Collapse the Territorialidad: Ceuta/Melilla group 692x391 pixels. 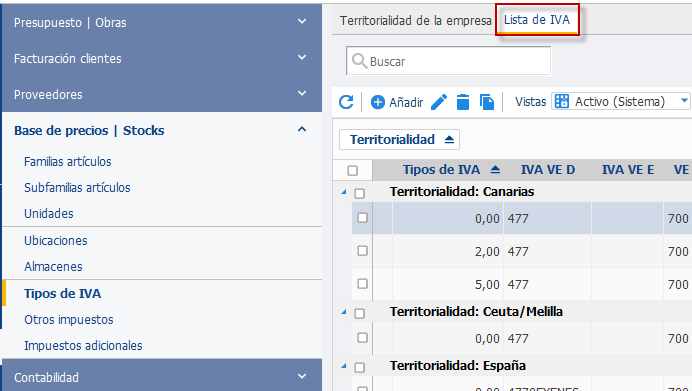(x=344, y=312)
